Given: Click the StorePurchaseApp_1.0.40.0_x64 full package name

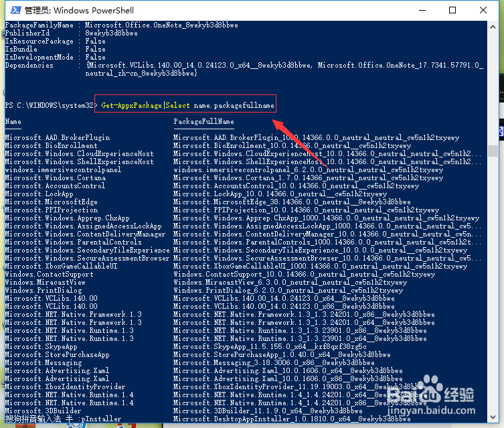Looking at the screenshot, I should click(282, 355).
